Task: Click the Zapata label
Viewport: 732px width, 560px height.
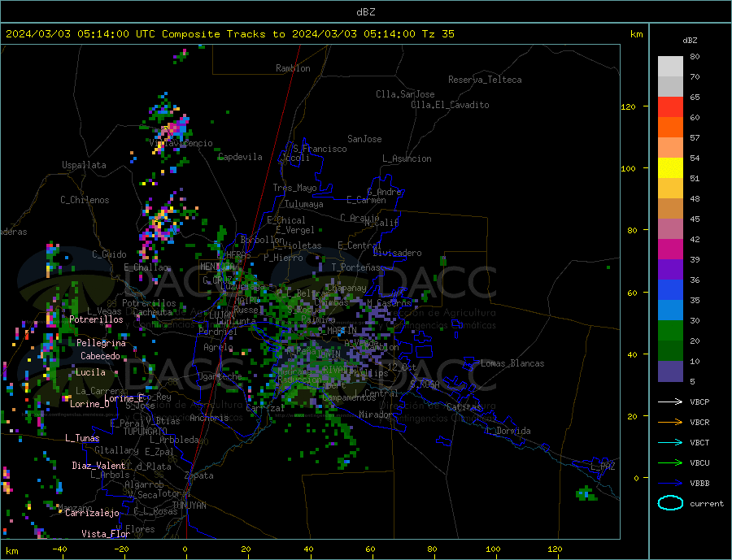Action: (x=199, y=476)
